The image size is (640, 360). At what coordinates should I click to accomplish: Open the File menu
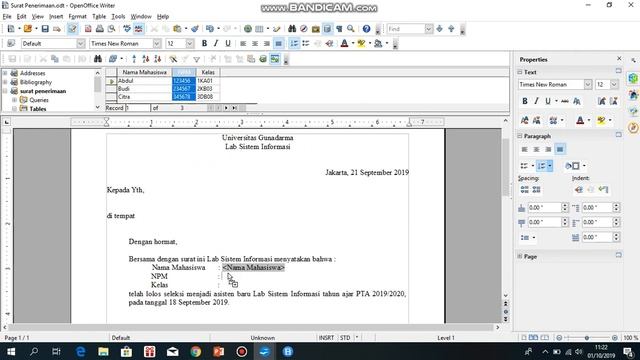pyautogui.click(x=7, y=16)
